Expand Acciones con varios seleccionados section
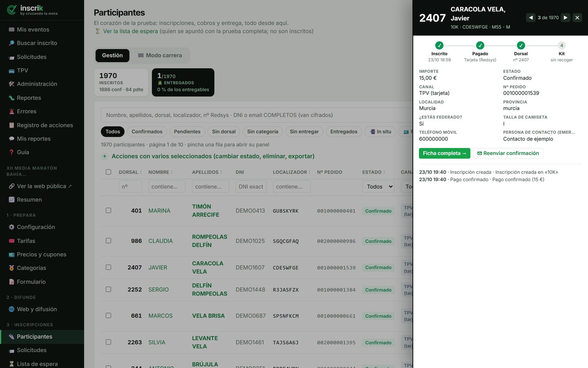The height and width of the screenshot is (368, 588). click(x=208, y=156)
